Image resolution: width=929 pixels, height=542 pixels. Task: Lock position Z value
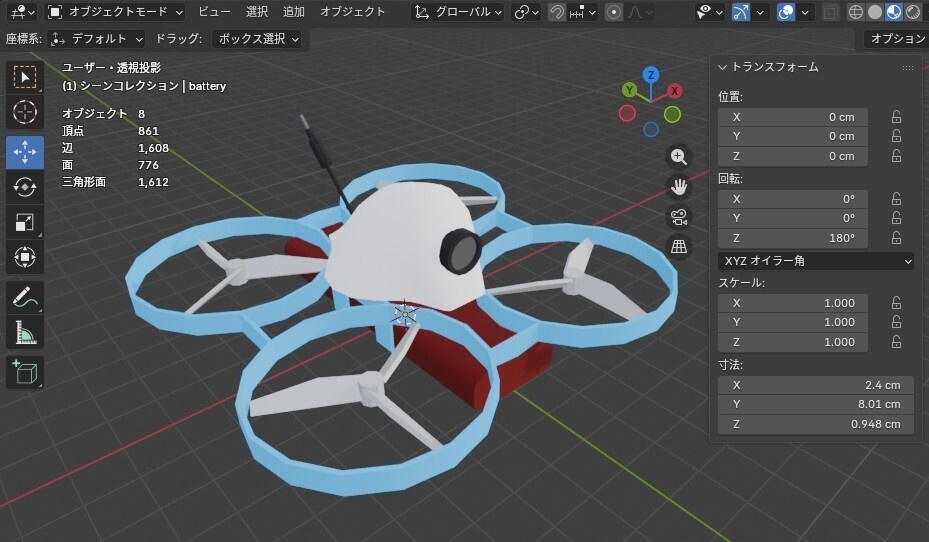896,156
